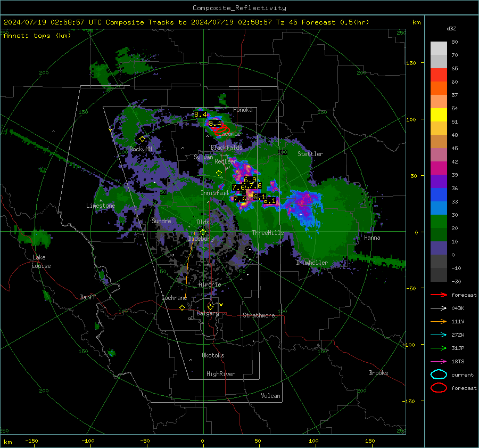Click the RockyMH town label

(x=141, y=149)
